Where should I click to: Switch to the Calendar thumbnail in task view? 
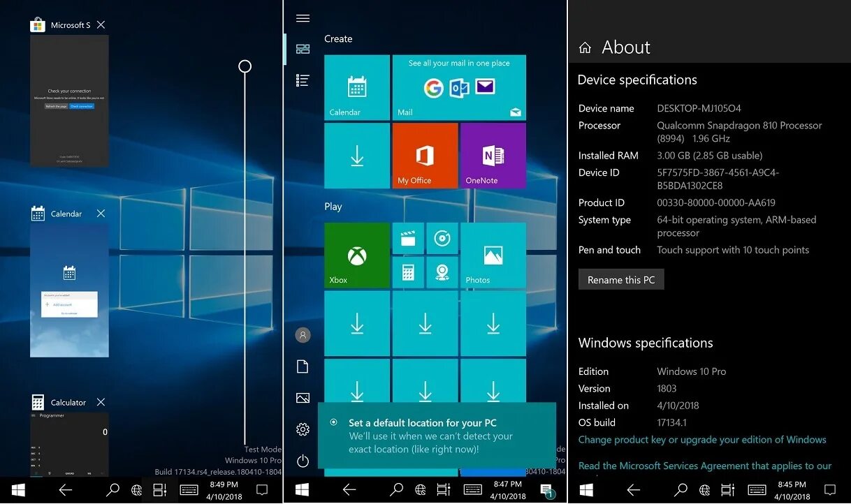(69, 289)
